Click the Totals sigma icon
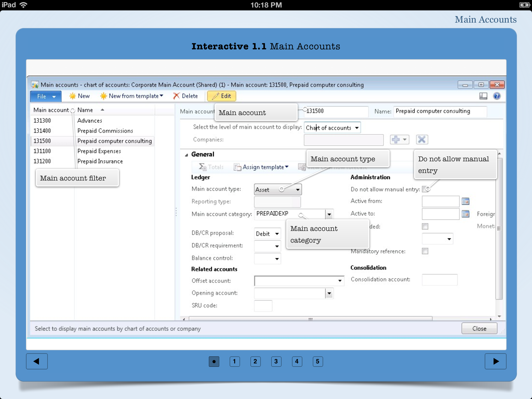Screen dimensions: 532x399 (202, 167)
